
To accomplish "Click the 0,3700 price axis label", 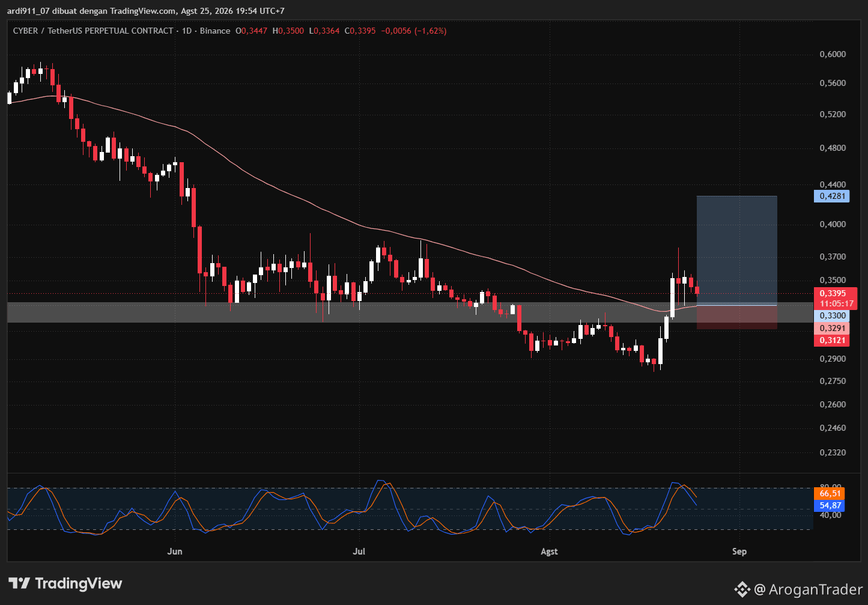I will (x=833, y=257).
